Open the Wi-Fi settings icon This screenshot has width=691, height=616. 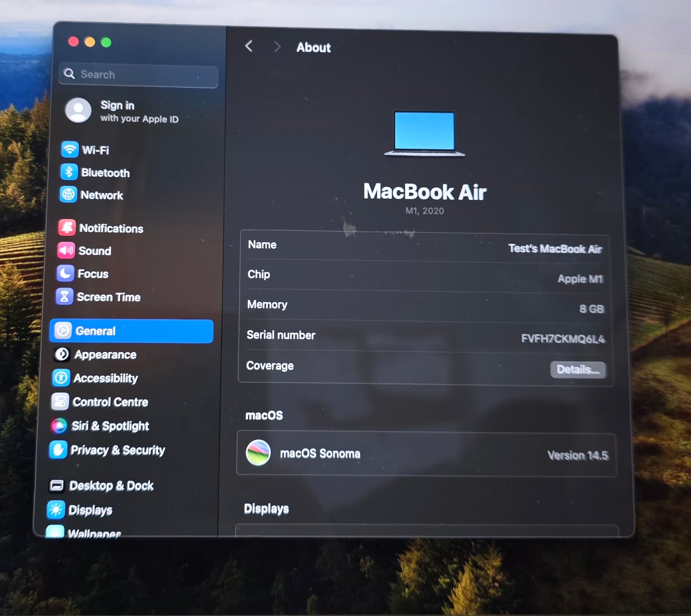70,149
